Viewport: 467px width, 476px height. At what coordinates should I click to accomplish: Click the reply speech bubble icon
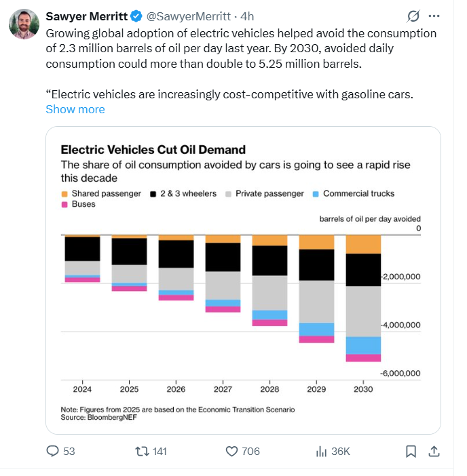[53, 451]
